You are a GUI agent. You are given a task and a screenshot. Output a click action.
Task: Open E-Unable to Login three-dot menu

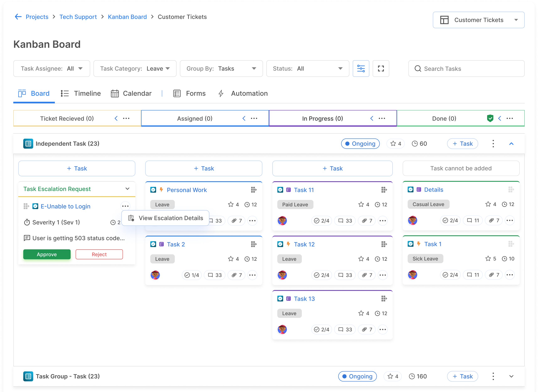coord(125,206)
